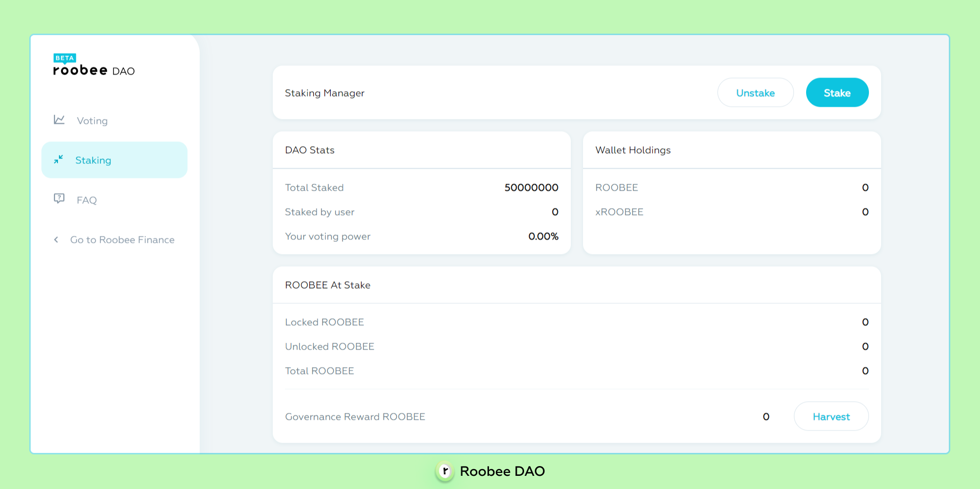Image resolution: width=980 pixels, height=489 pixels.
Task: Select the Staking menu item
Action: coord(114,160)
